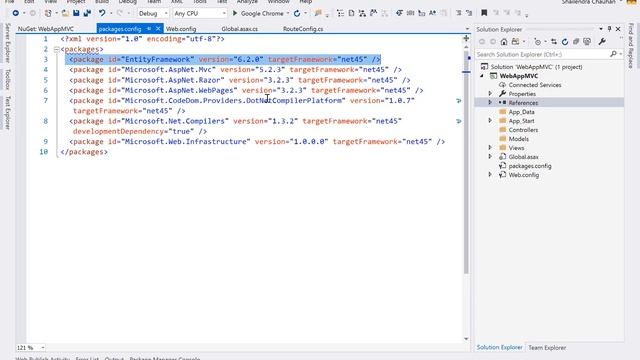Open the Server Explorer side panel

pyautogui.click(x=7, y=43)
